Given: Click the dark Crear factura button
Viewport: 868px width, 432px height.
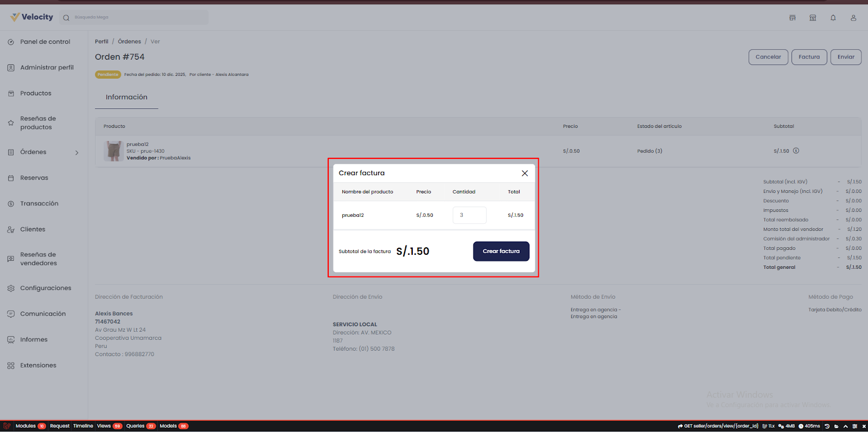Looking at the screenshot, I should 501,252.
